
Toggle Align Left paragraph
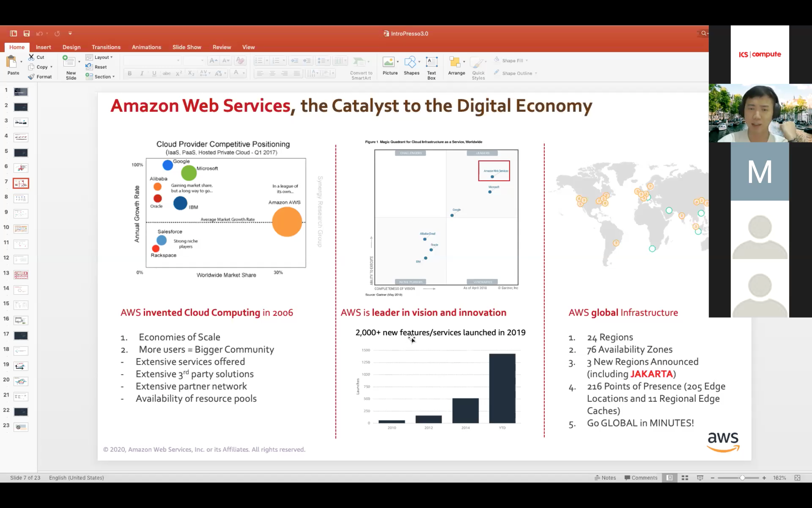pyautogui.click(x=260, y=73)
